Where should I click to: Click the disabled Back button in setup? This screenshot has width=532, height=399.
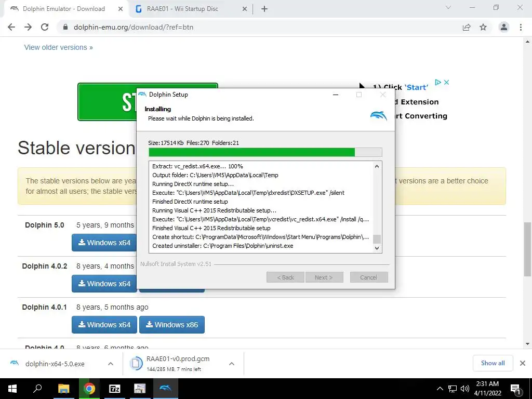[x=286, y=277]
